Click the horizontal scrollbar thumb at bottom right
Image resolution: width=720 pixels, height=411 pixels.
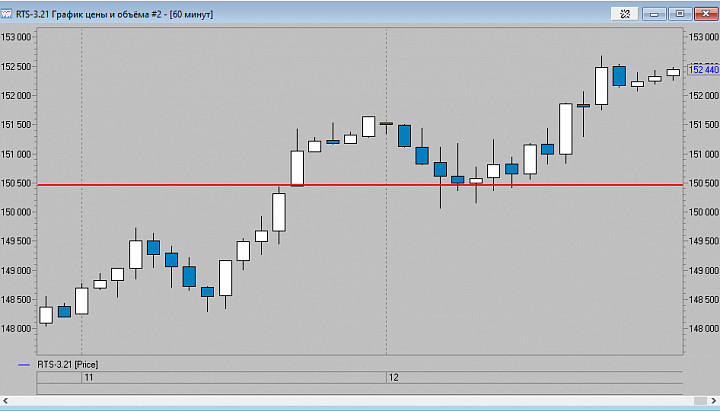[x=700, y=401]
